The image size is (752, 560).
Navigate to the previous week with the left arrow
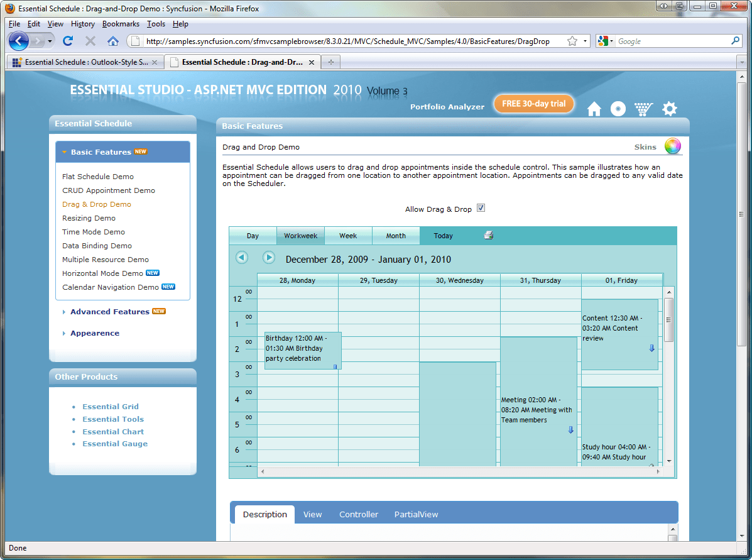[x=242, y=257]
